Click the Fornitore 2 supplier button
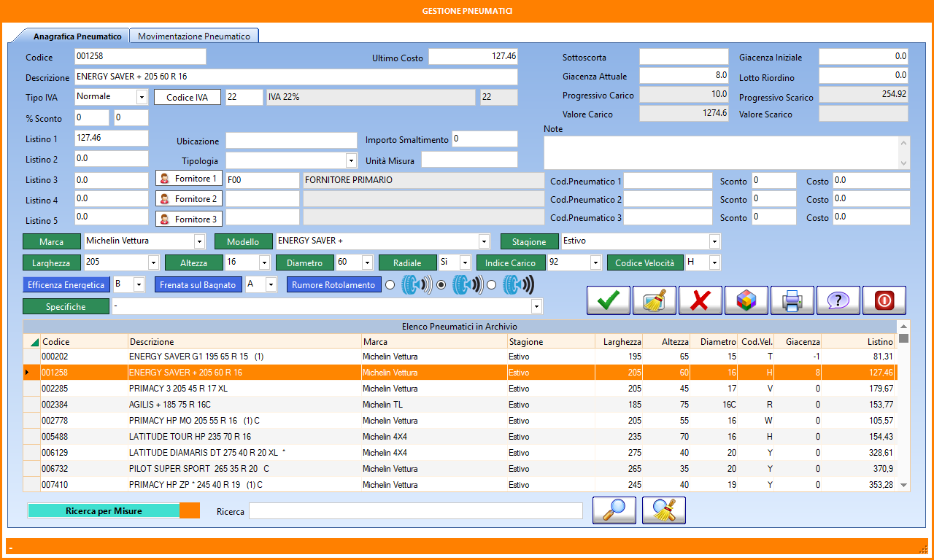934x560 pixels. tap(189, 198)
